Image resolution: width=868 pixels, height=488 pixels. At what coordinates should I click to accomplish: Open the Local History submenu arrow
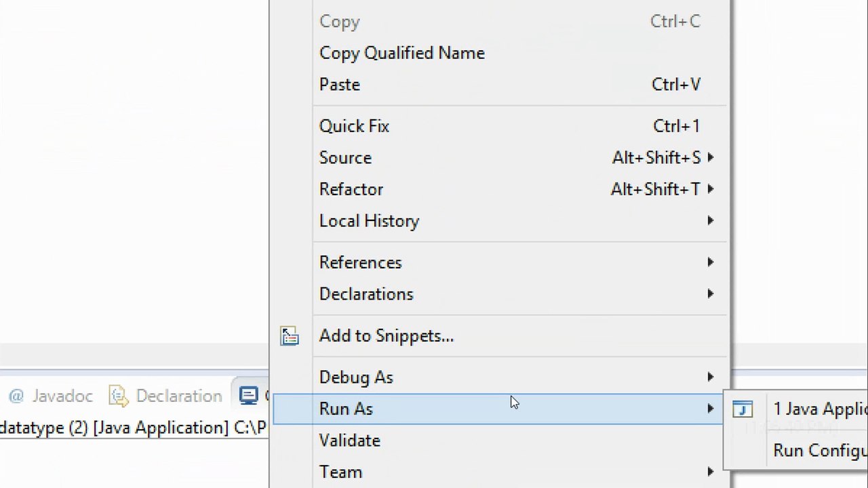710,221
